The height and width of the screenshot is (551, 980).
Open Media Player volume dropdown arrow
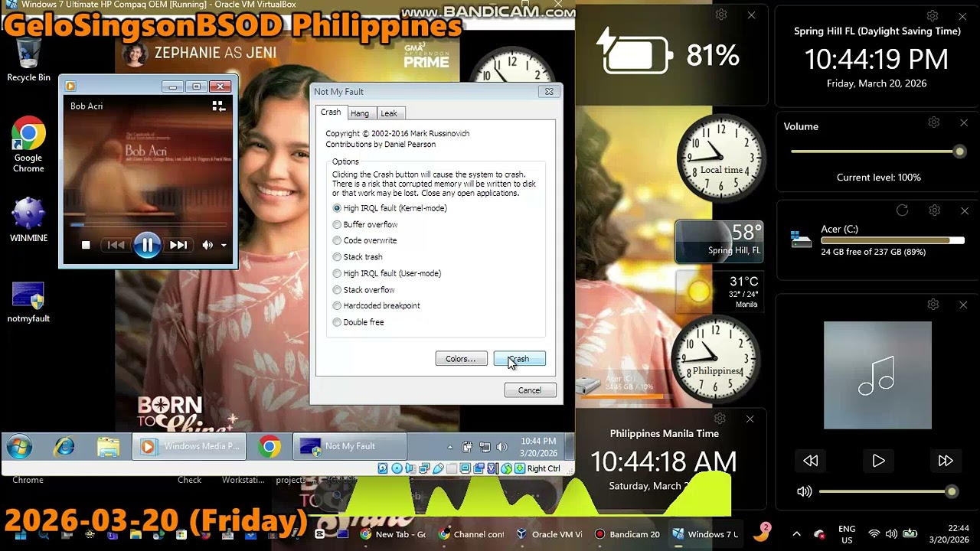click(224, 246)
